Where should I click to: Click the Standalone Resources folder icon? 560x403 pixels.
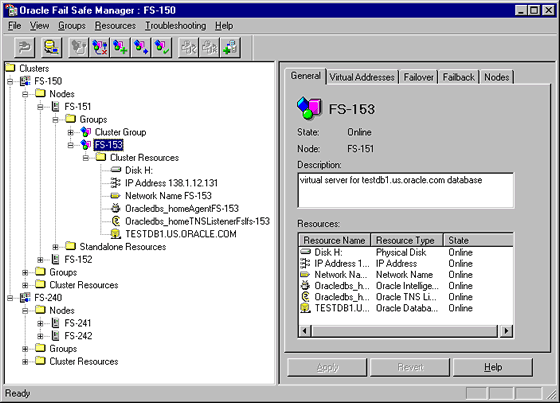pyautogui.click(x=71, y=246)
